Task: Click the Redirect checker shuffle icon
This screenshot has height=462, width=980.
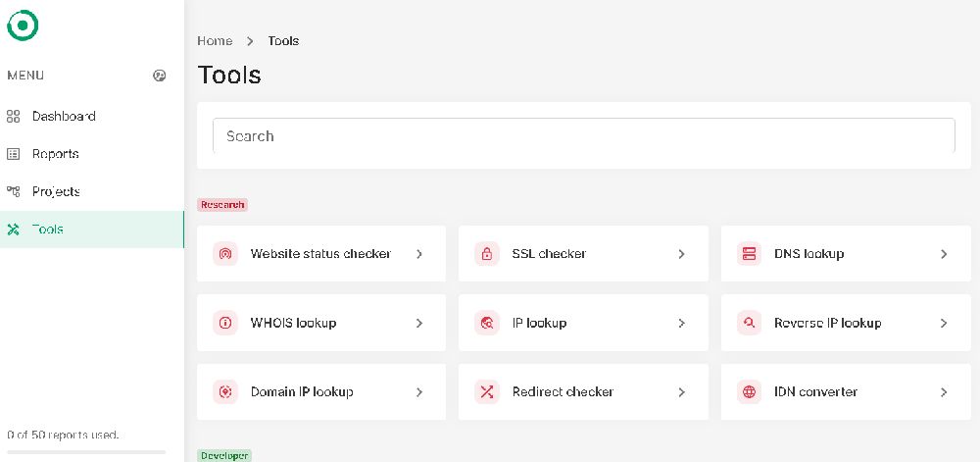Action: pos(487,391)
